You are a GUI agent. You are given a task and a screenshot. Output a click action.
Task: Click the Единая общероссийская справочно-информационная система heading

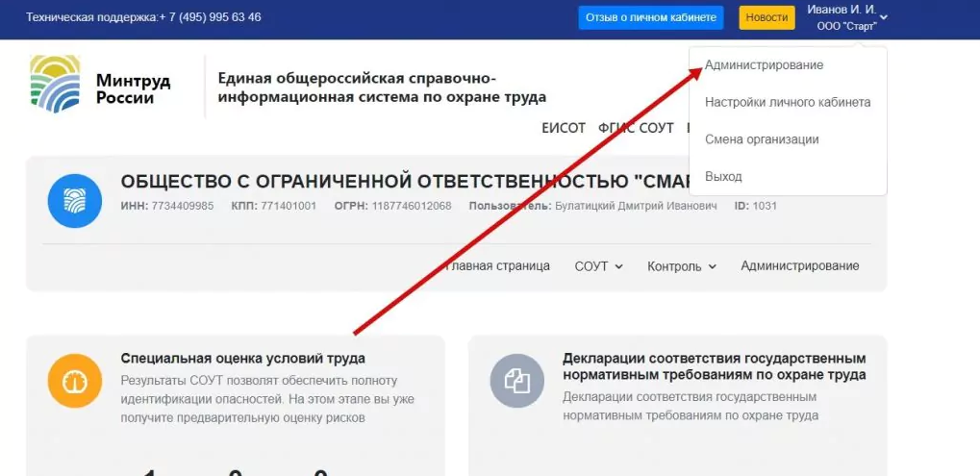coord(382,88)
